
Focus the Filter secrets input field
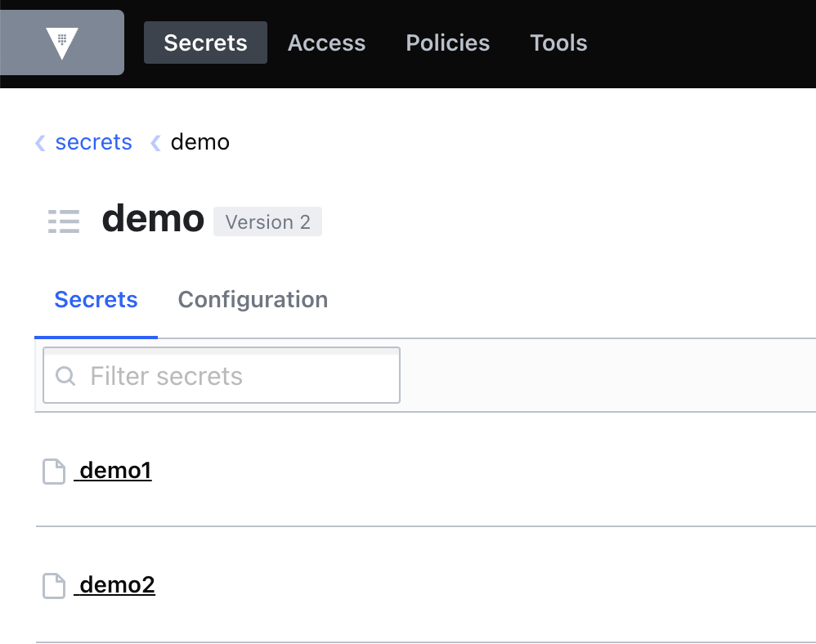222,375
